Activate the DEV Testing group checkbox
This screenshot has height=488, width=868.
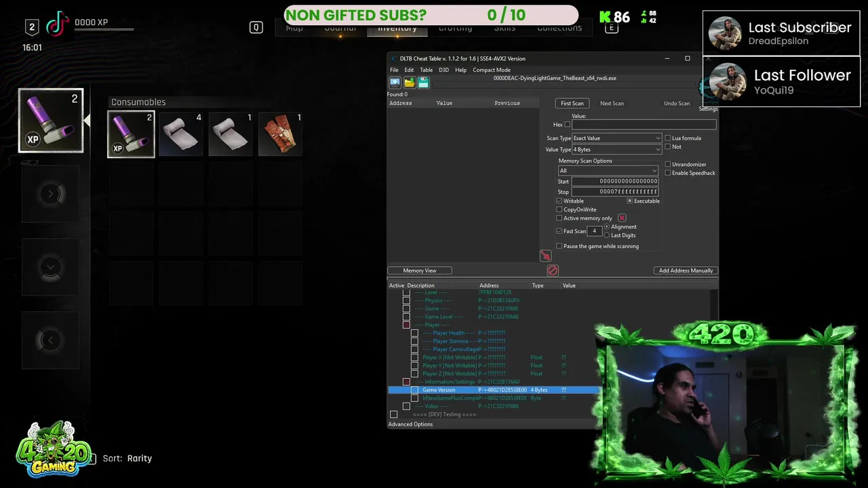click(x=393, y=414)
